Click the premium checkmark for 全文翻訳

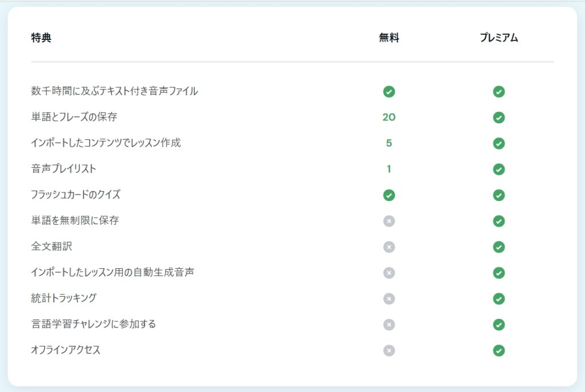[499, 246]
